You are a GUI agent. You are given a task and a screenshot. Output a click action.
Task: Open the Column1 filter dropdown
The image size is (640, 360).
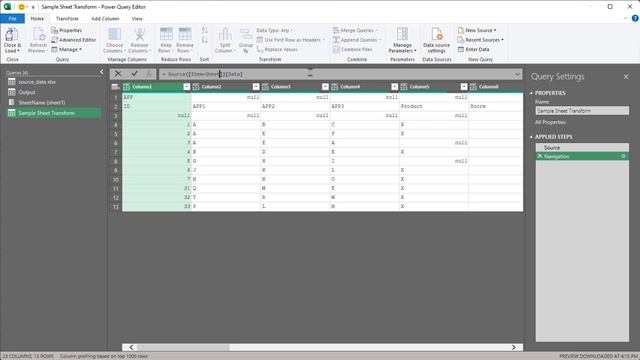click(x=187, y=87)
